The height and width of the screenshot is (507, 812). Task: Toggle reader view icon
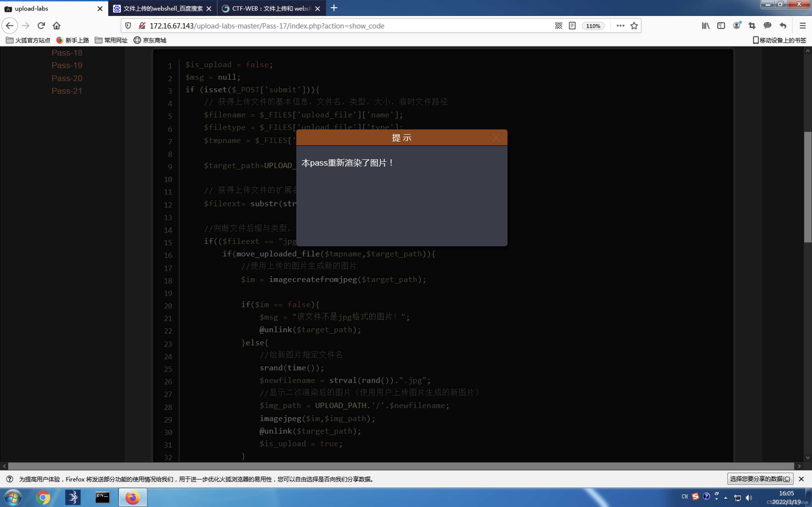pos(573,26)
